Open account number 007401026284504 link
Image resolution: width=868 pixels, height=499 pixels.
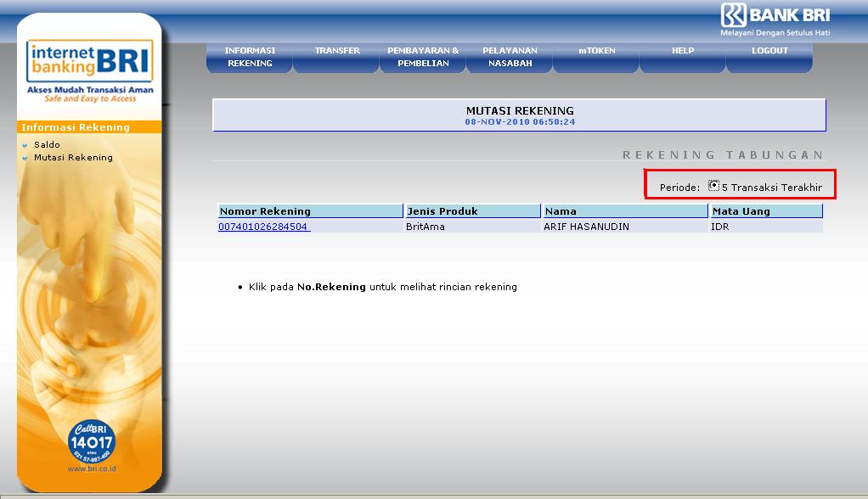pos(264,227)
